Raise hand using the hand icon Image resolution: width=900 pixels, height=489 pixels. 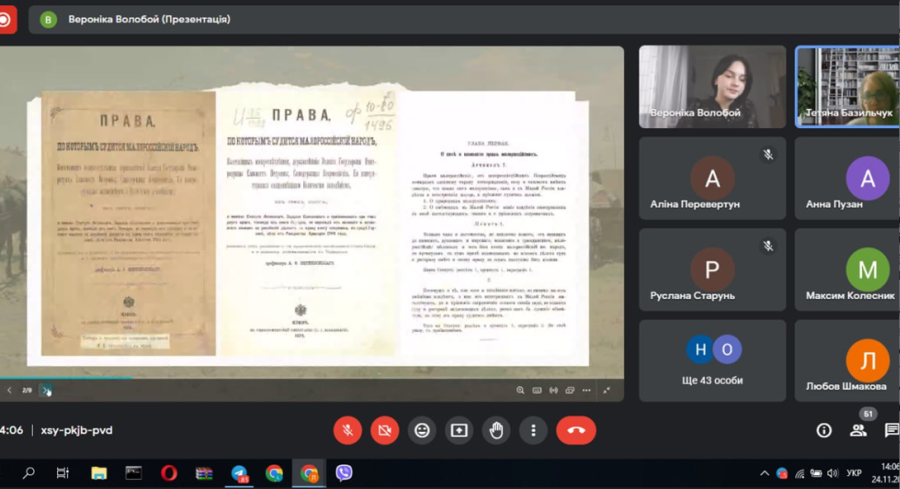click(496, 430)
